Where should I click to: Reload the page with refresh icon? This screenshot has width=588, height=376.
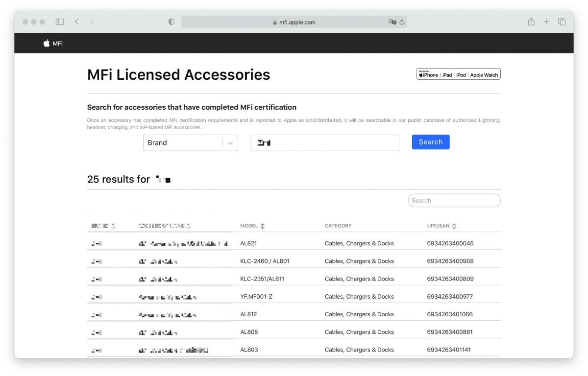[402, 22]
